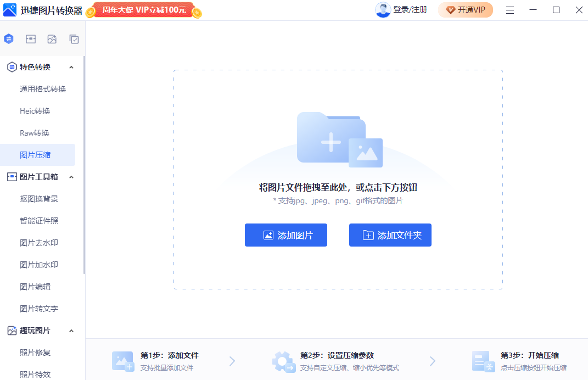Collapse the 特色转换 section

(x=70, y=66)
